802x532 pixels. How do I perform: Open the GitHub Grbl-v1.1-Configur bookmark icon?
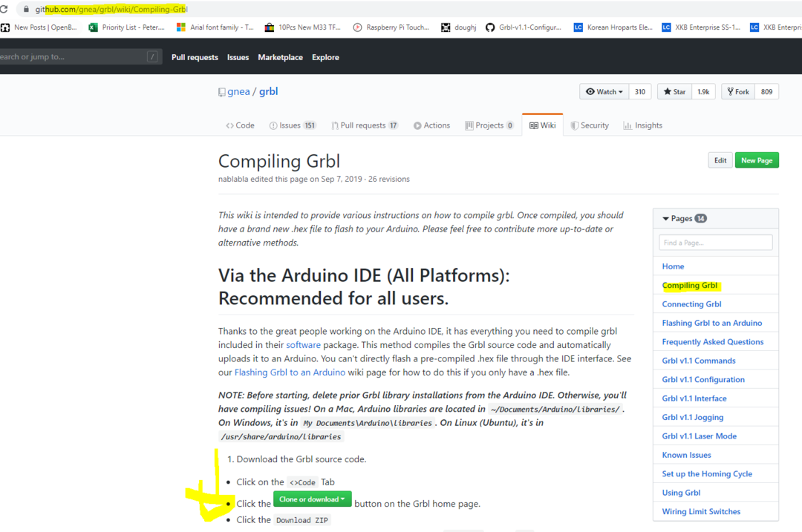[x=490, y=27]
